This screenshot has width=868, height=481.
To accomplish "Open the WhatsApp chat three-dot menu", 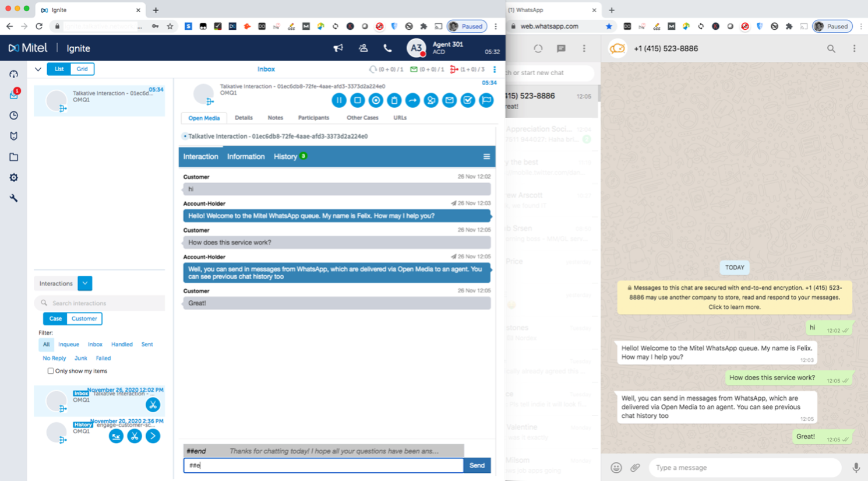I will point(855,49).
